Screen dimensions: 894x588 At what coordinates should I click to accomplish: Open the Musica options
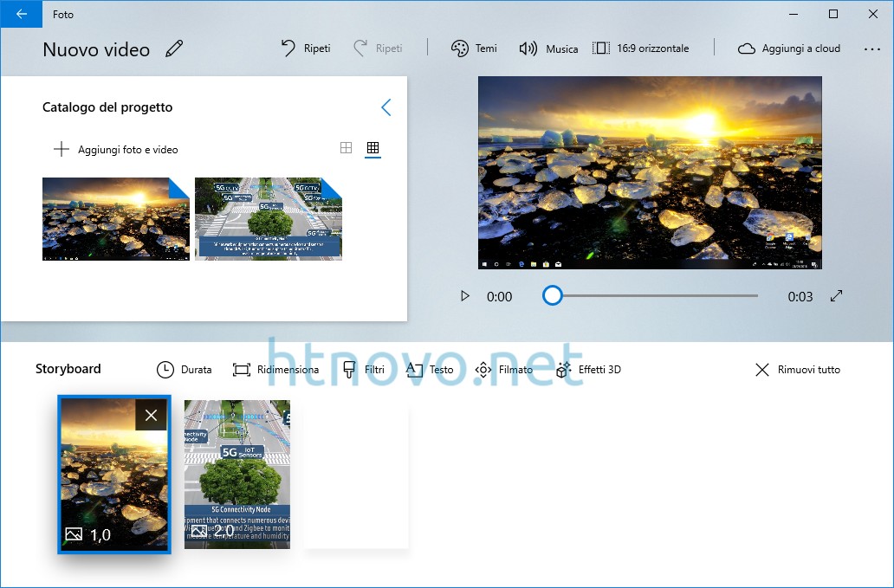pyautogui.click(x=548, y=48)
